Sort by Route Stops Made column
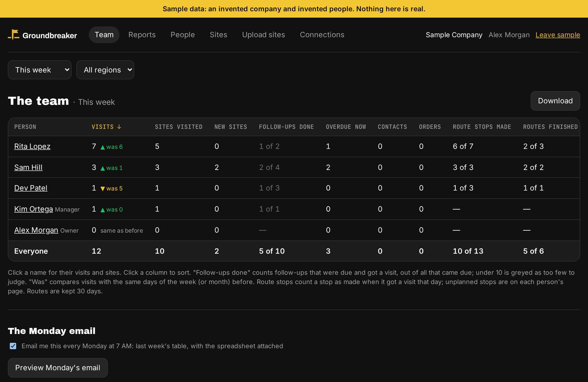Image resolution: width=588 pixels, height=382 pixels. [x=482, y=127]
